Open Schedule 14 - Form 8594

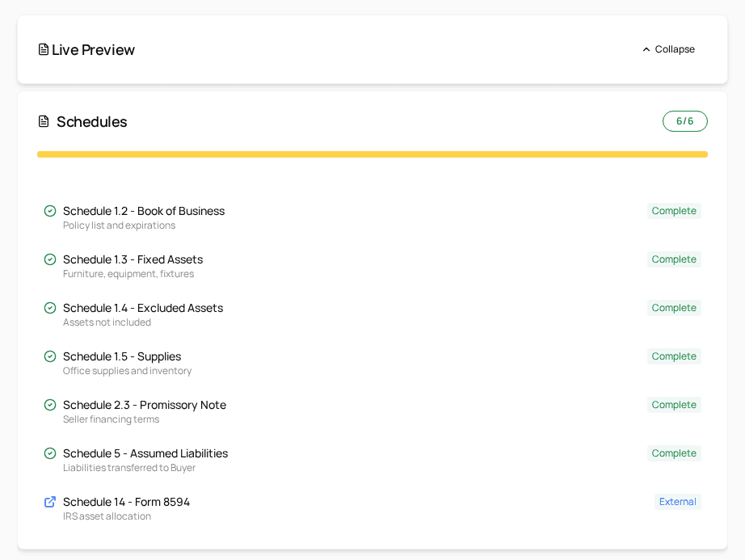126,502
